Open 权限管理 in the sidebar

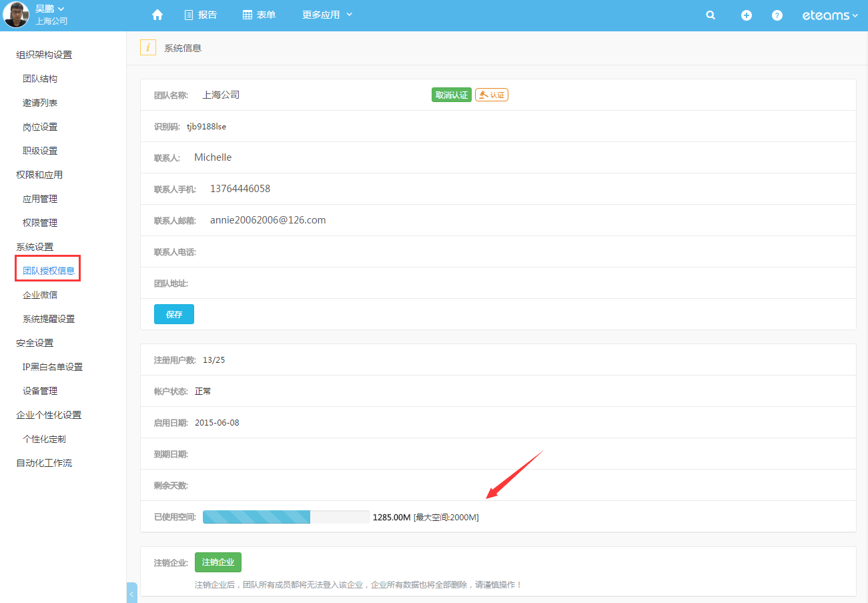40,223
